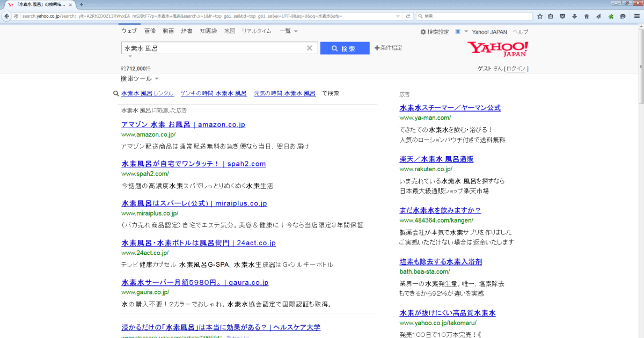Bookmark this page with the star icon
Image resolution: width=644 pixels, height=338 pixels.
[540, 16]
